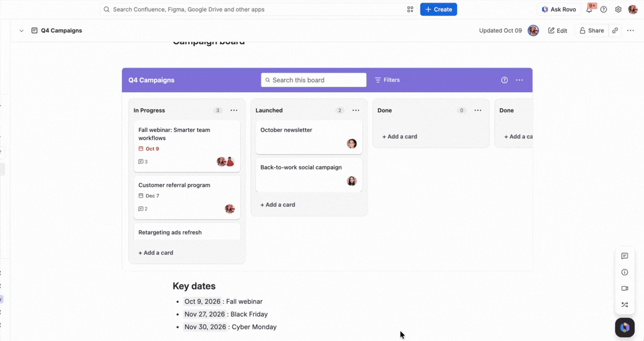Open more page actions next to copy link

[631, 30]
